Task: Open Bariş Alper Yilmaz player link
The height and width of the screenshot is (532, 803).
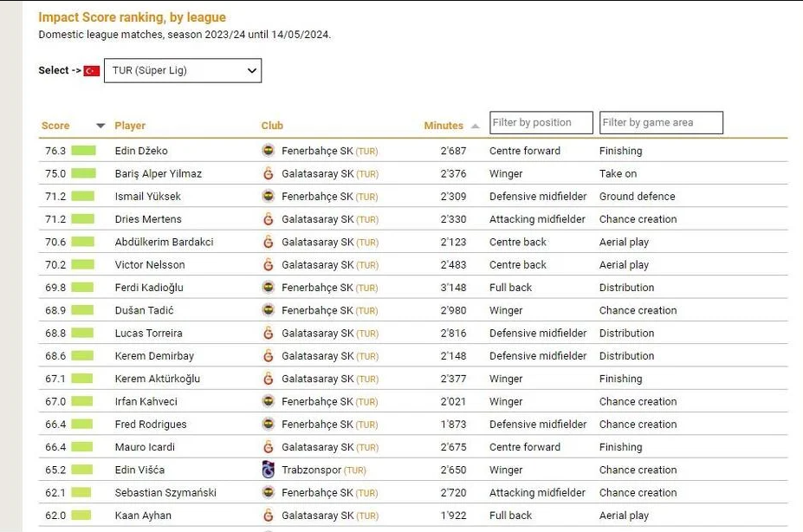Action: tap(158, 173)
